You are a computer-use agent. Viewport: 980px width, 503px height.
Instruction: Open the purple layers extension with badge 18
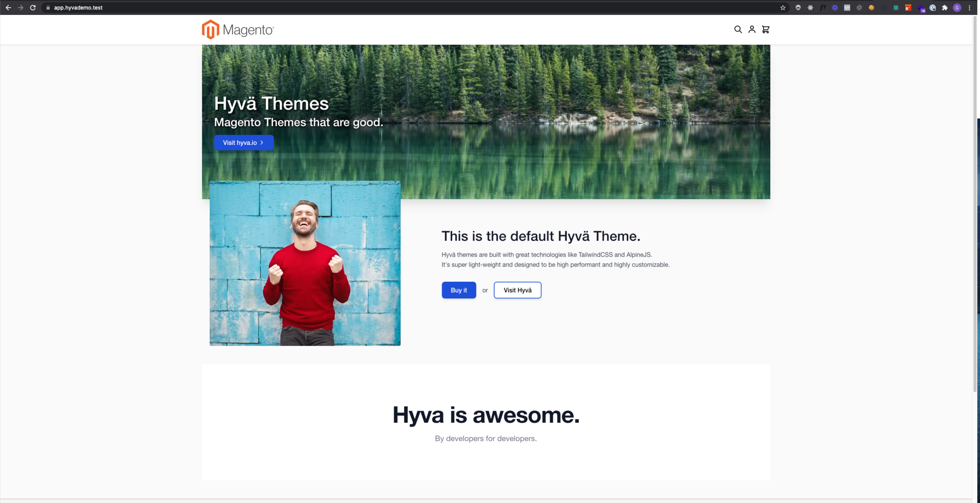point(921,8)
